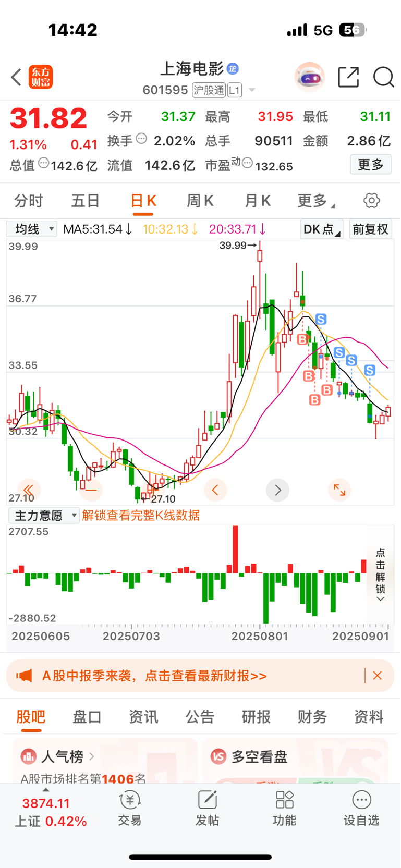401x868 pixels.
Task: Tap the 沪股通 tag
Action: point(209,90)
